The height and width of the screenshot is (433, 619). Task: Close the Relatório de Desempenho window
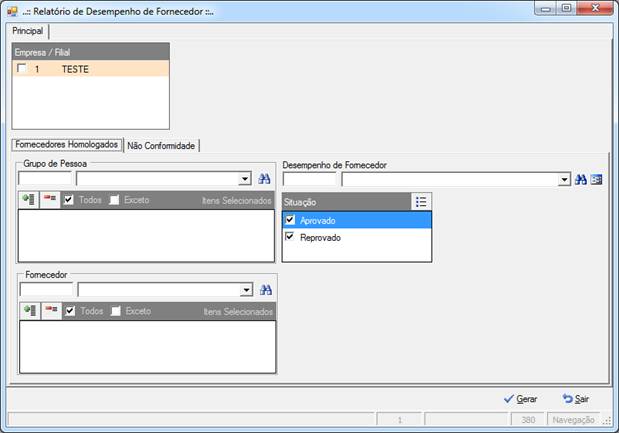[595, 8]
